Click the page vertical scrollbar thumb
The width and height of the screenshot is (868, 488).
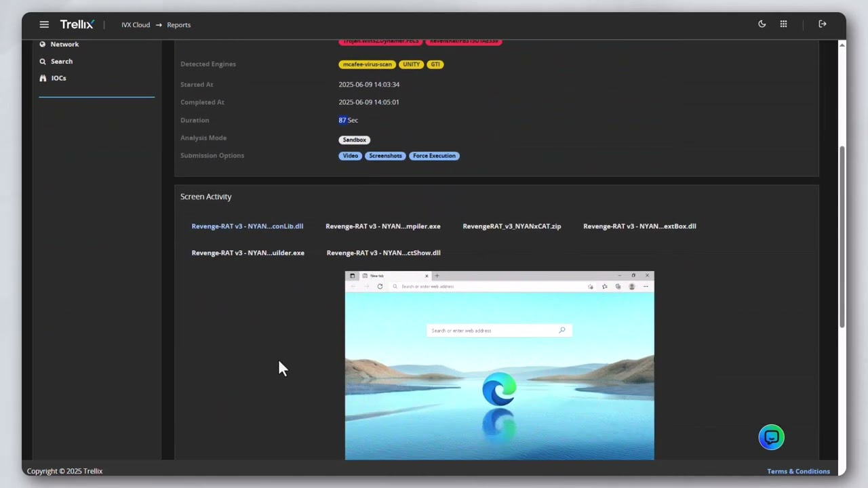point(842,237)
